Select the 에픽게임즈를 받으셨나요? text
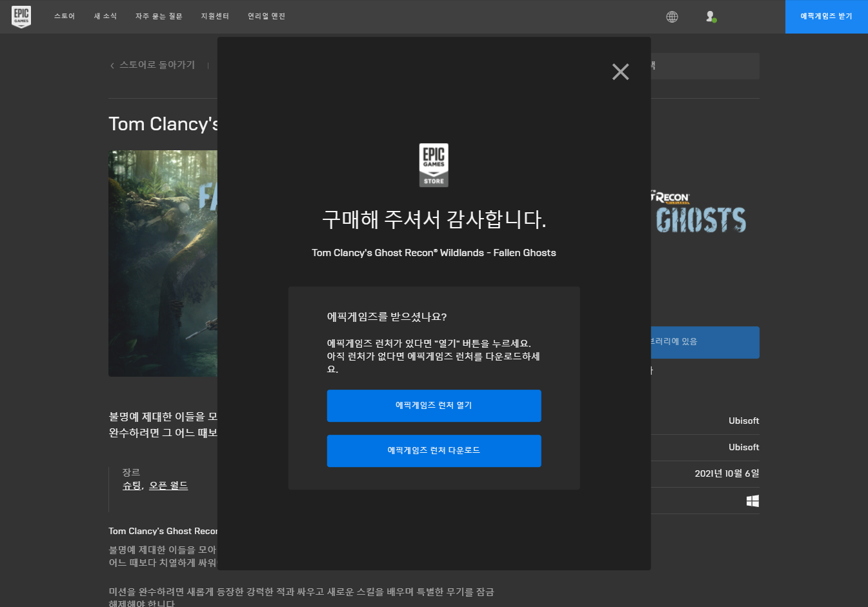This screenshot has height=607, width=868. 387,317
